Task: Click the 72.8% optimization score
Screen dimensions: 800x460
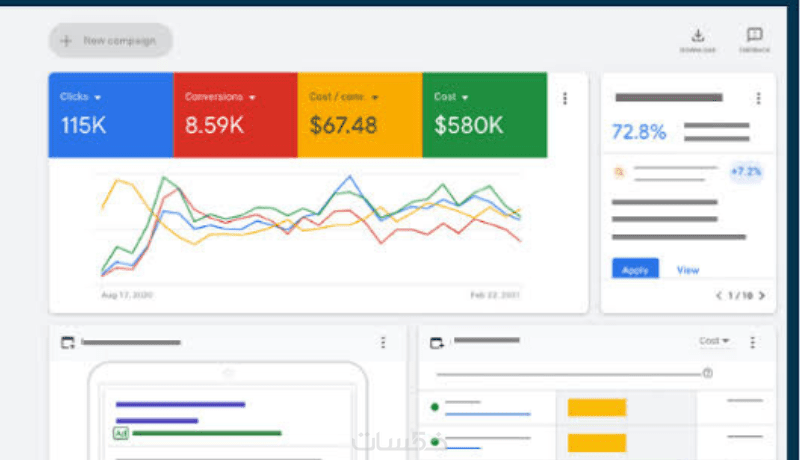Action: coord(638,132)
